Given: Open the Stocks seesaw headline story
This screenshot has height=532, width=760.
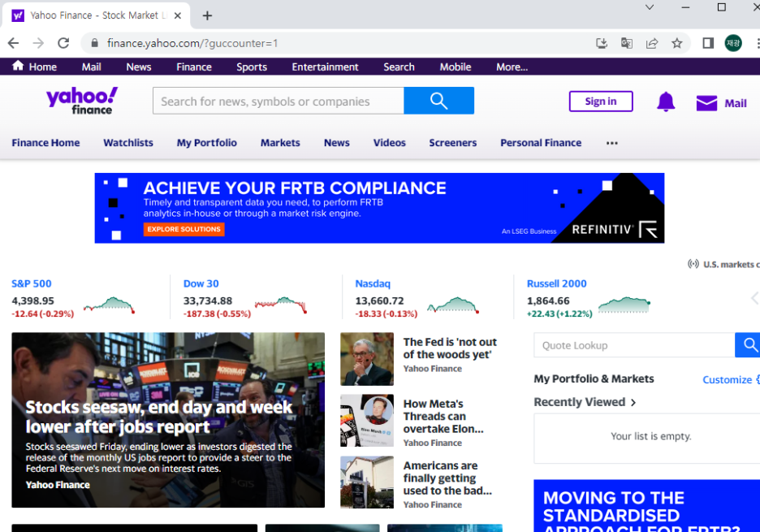Looking at the screenshot, I should (159, 417).
